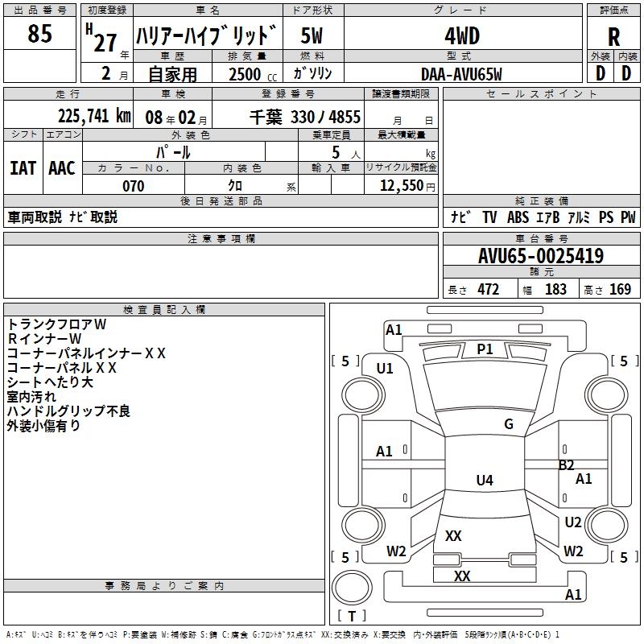644x644 pixels.
Task: Click the spare tire marker labeled T
Action: point(352,616)
